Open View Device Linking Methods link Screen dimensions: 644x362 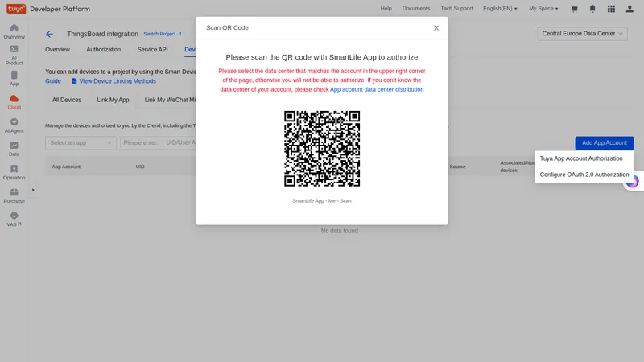(118, 81)
